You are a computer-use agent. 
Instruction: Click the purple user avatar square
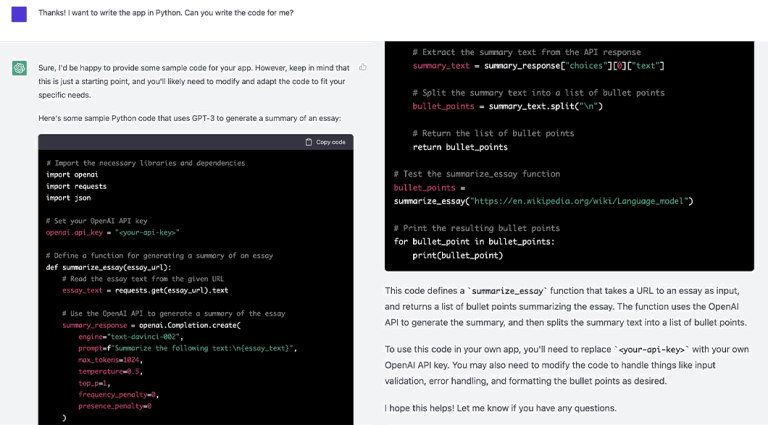click(x=19, y=14)
